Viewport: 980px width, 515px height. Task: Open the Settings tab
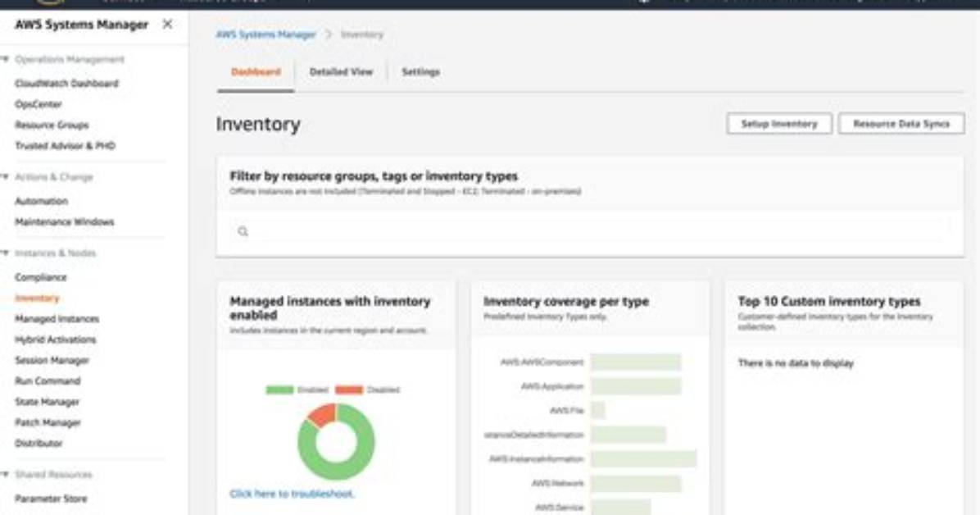[420, 72]
